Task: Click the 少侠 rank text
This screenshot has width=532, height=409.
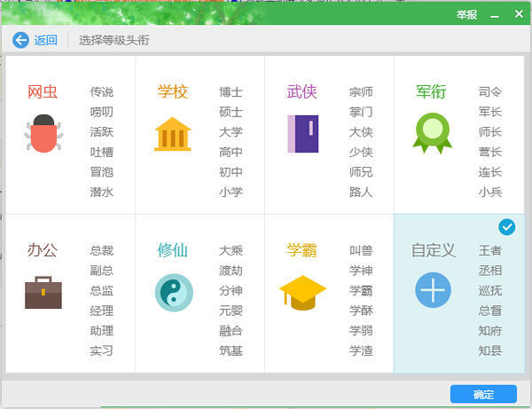Action: coord(361,152)
